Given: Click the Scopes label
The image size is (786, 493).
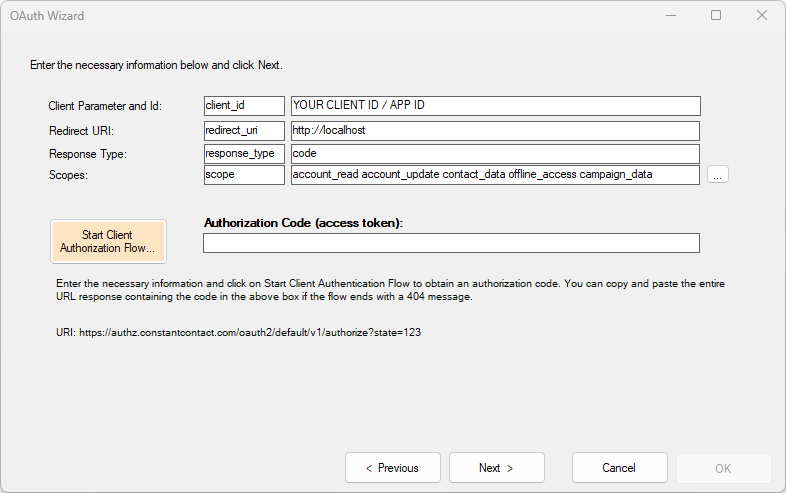Looking at the screenshot, I should click(68, 175).
